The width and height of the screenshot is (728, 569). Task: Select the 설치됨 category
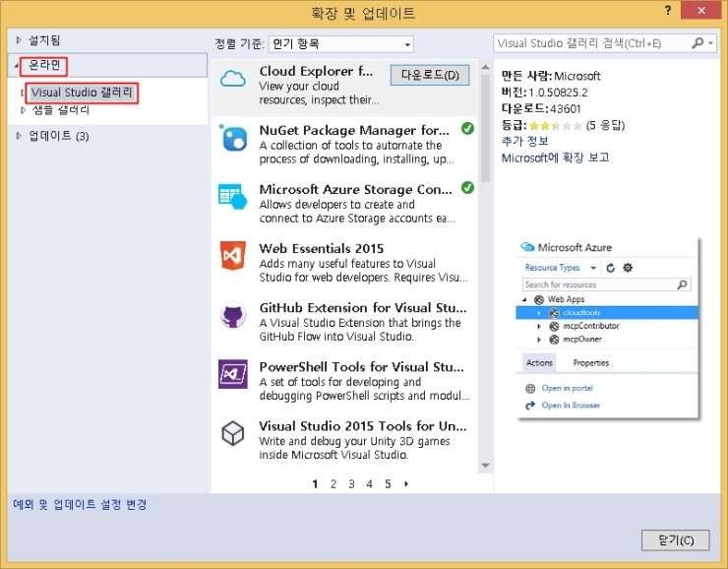coord(44,40)
